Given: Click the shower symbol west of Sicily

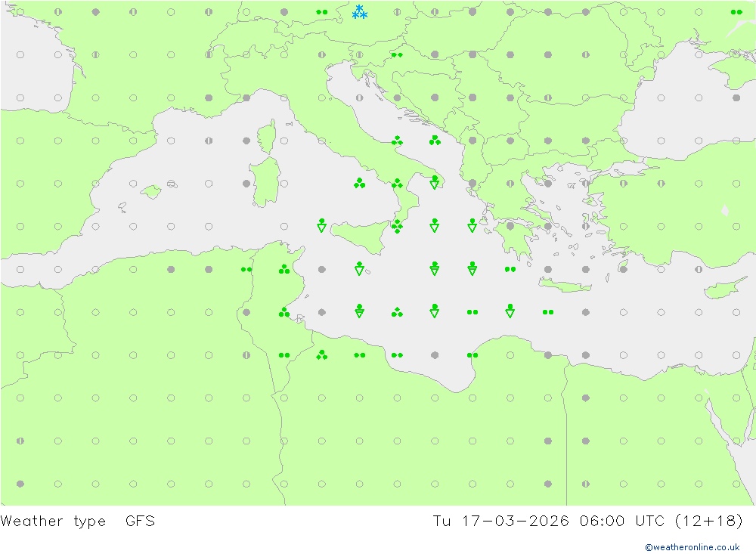Looking at the screenshot, I should coord(322,225).
